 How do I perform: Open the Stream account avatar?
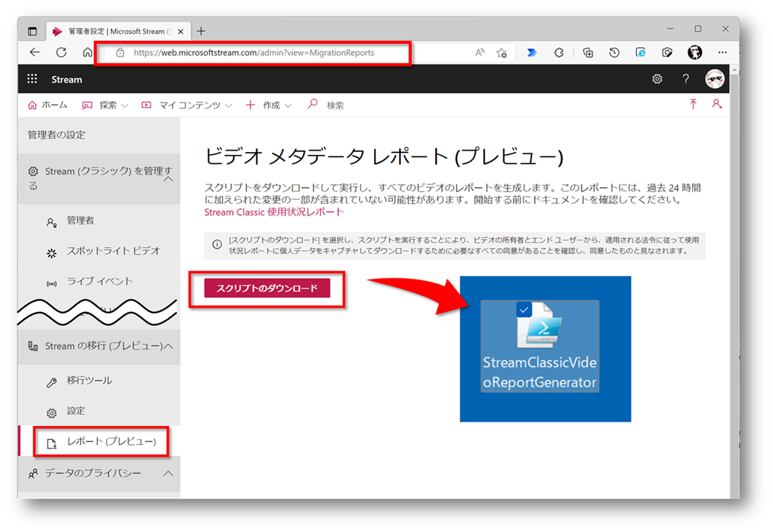point(715,79)
